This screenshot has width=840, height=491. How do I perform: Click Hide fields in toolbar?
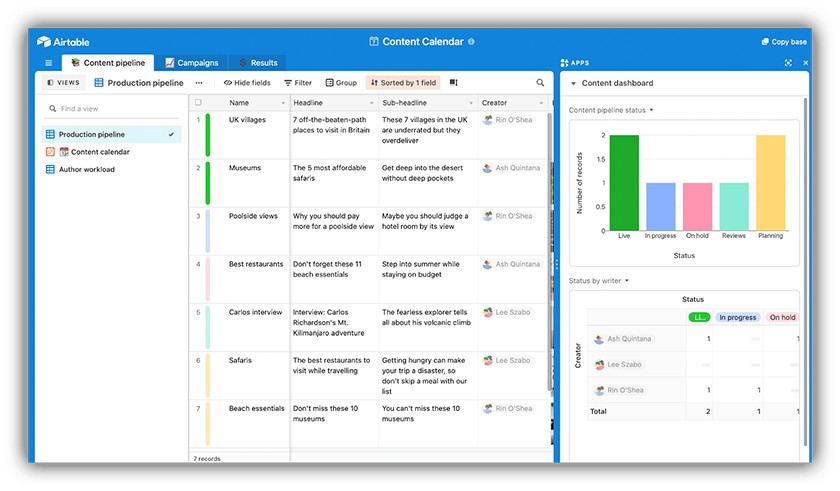(x=247, y=83)
